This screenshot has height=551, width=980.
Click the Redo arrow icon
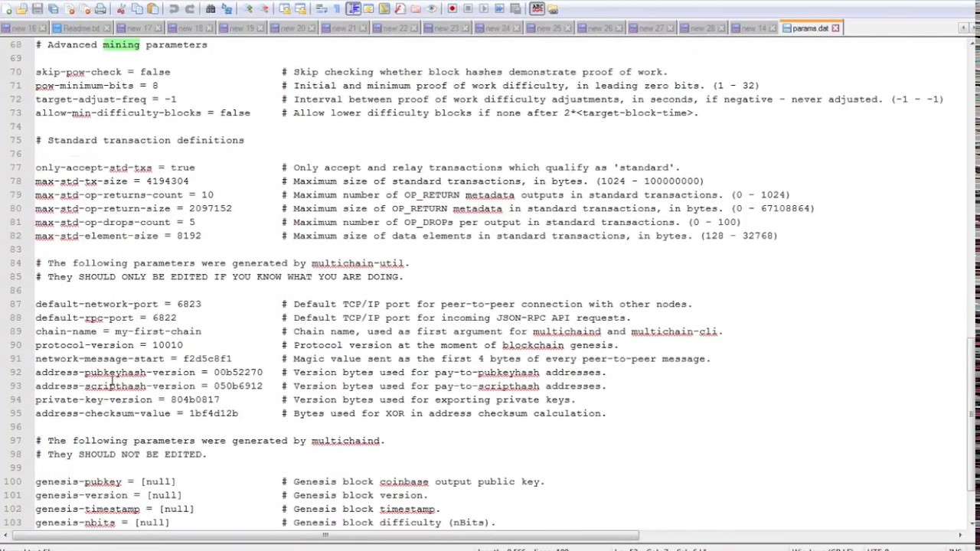pos(190,9)
